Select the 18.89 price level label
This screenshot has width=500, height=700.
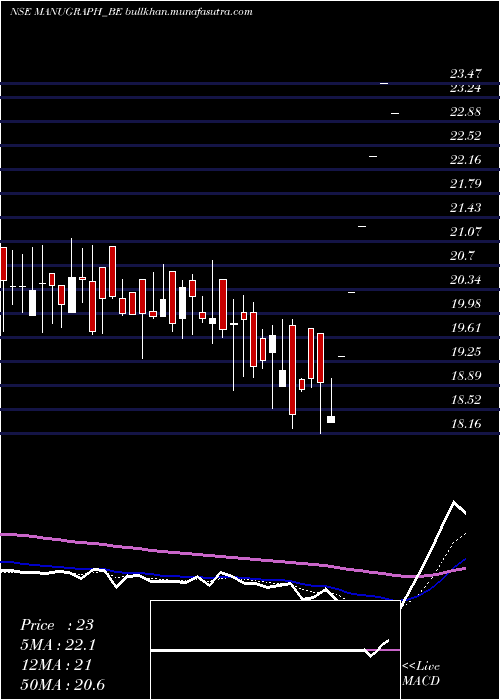tap(465, 376)
